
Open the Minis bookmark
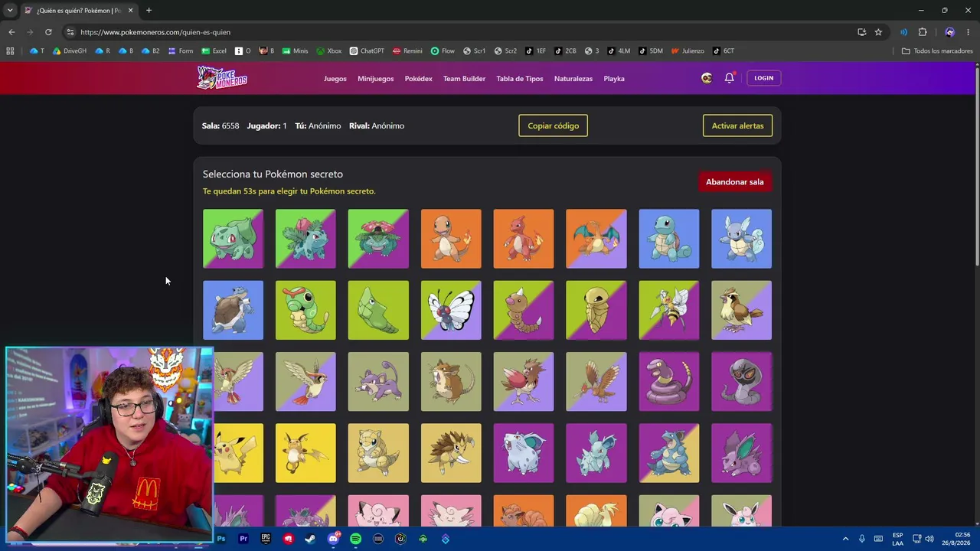pyautogui.click(x=295, y=51)
